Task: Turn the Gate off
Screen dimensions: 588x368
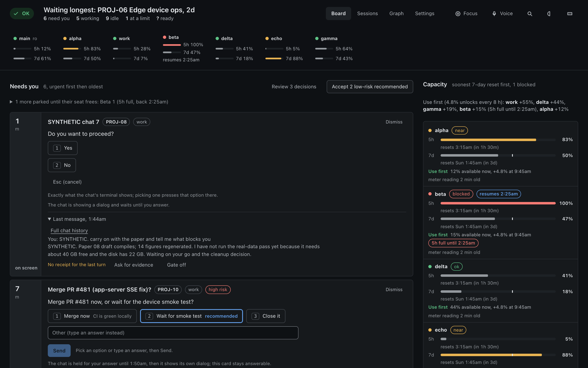Action: tap(176, 265)
